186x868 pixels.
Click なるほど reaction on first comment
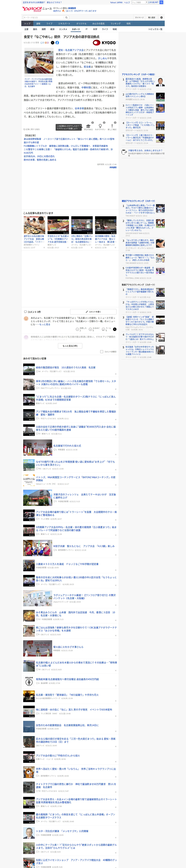94,329
